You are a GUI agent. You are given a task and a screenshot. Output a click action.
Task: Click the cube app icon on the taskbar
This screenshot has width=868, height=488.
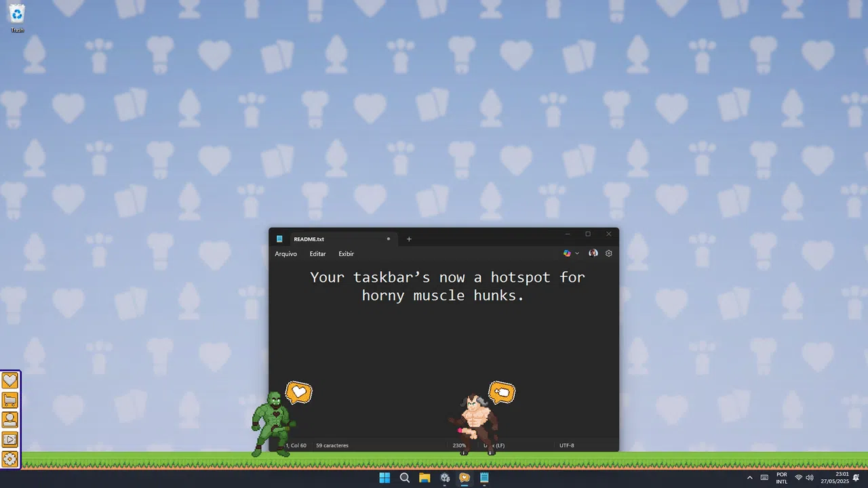(445, 478)
